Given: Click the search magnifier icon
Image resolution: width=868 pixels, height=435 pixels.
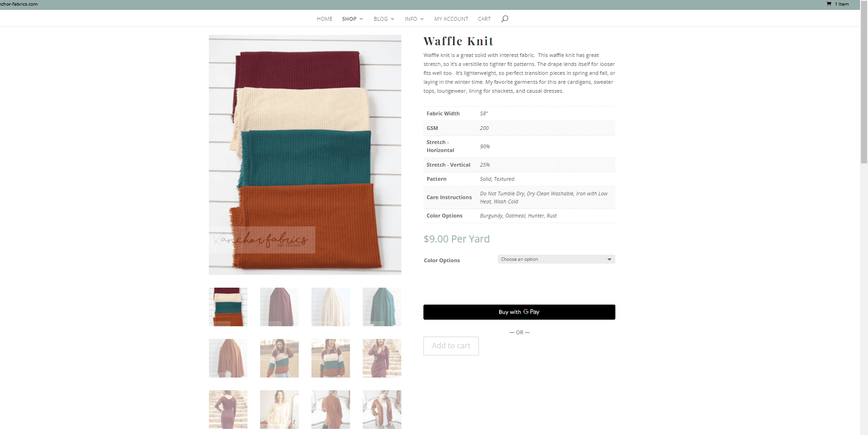Looking at the screenshot, I should click(x=505, y=19).
